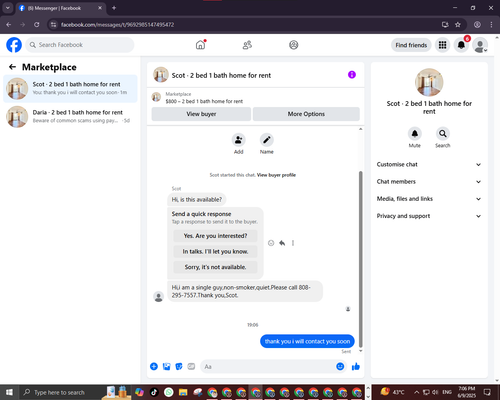500x400 pixels.
Task: Click View buyer button
Action: 201,114
